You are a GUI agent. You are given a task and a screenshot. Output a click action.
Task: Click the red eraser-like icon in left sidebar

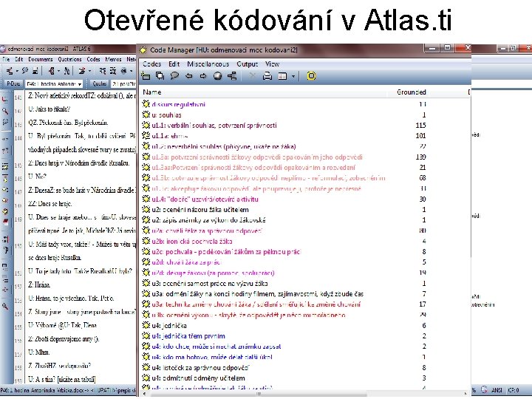coord(5,222)
